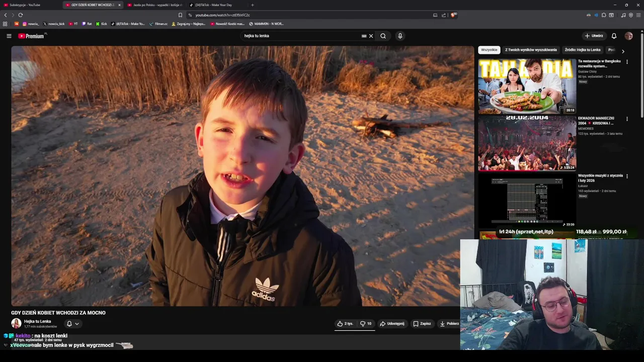Viewport: 644px width, 362px height.
Task: Dislike the video (10)
Action: pyautogui.click(x=366, y=324)
